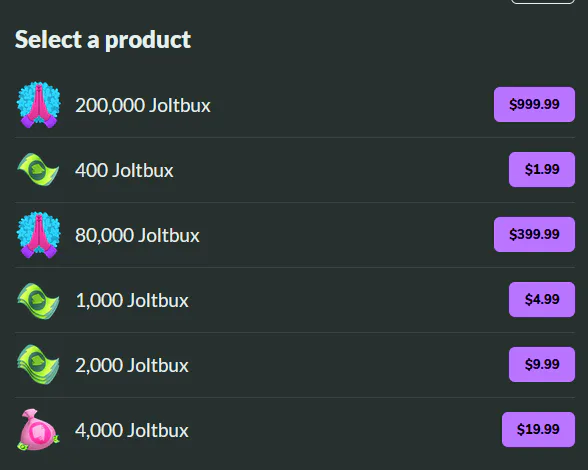Click the outlined button at top right
This screenshot has height=470, width=588.
point(543,2)
